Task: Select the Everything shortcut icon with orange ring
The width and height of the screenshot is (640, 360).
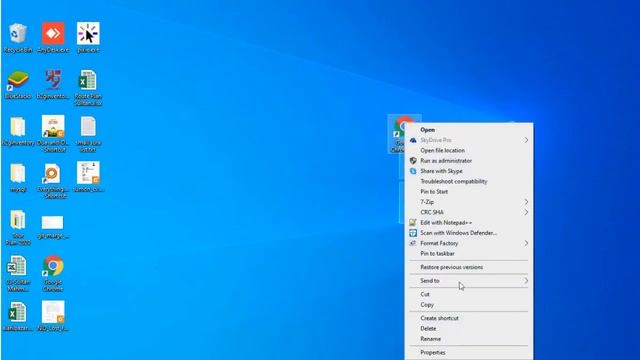Action: [53, 173]
